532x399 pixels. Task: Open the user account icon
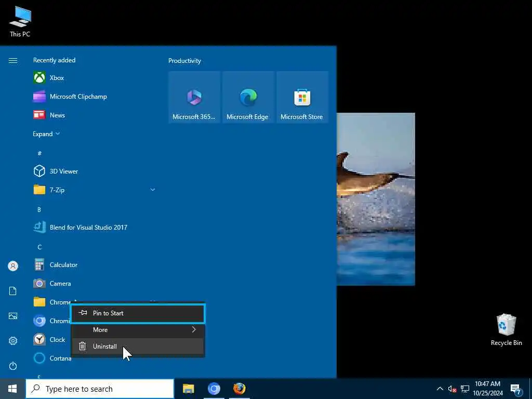tap(13, 266)
